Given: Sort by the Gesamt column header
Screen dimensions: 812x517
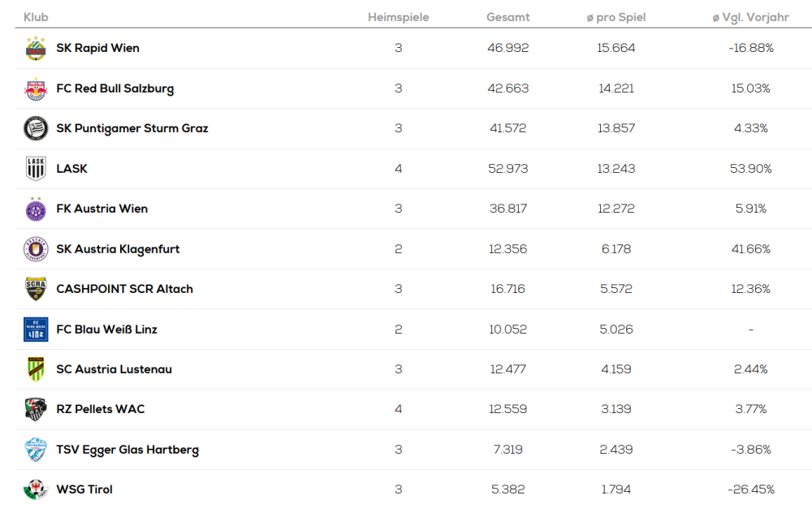Looking at the screenshot, I should coord(508,17).
